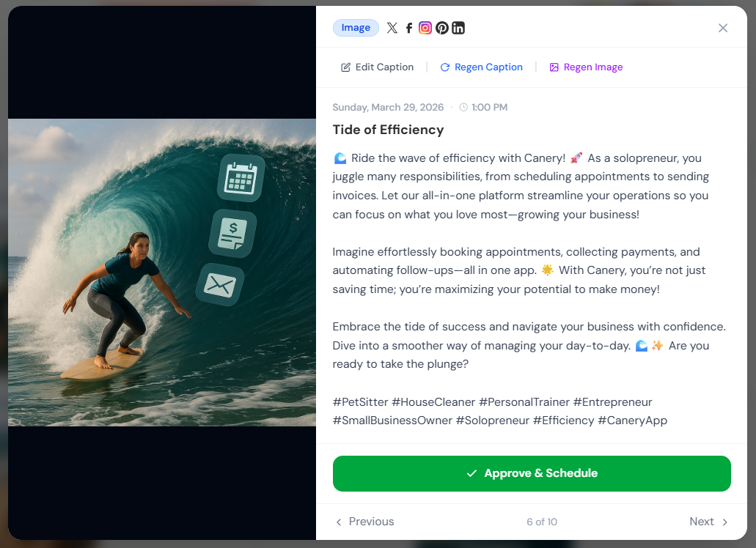Click the Edit Caption pencil icon
Viewport: 756px width, 548px height.
[345, 67]
